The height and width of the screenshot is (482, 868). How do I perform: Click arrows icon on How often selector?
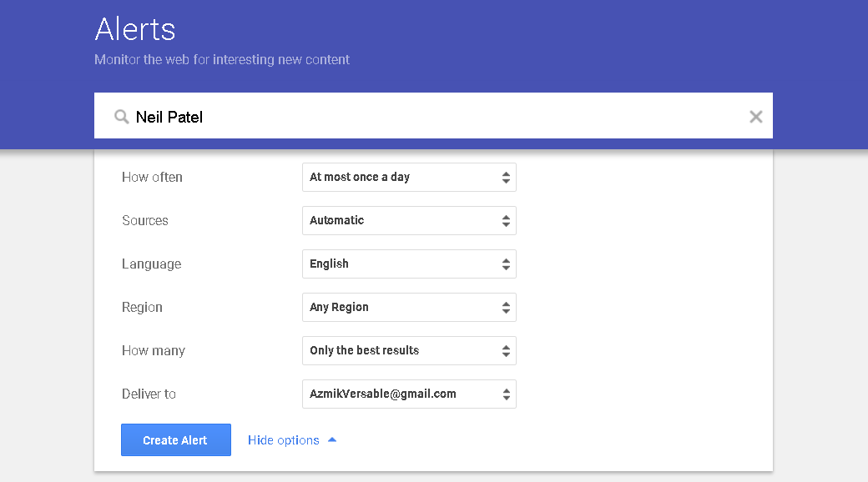(x=506, y=178)
